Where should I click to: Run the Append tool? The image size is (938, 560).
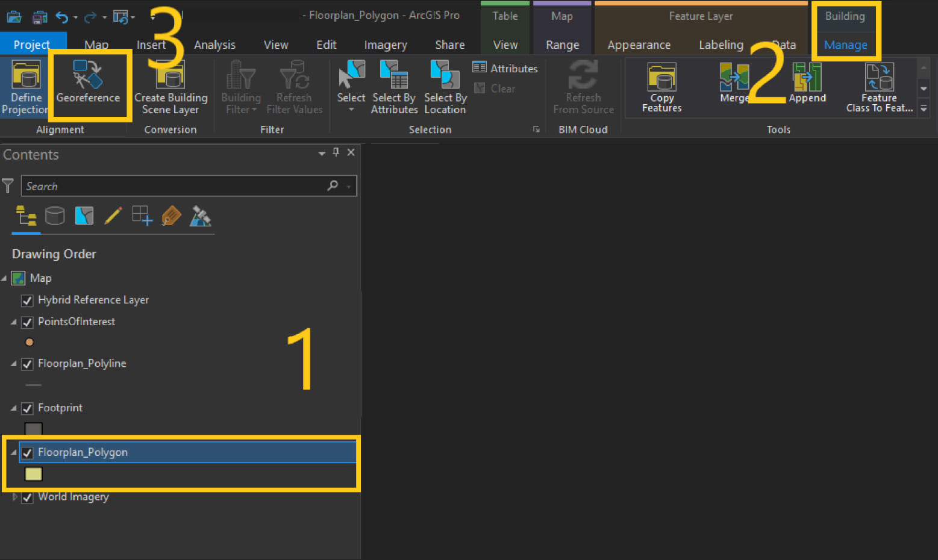tap(807, 83)
